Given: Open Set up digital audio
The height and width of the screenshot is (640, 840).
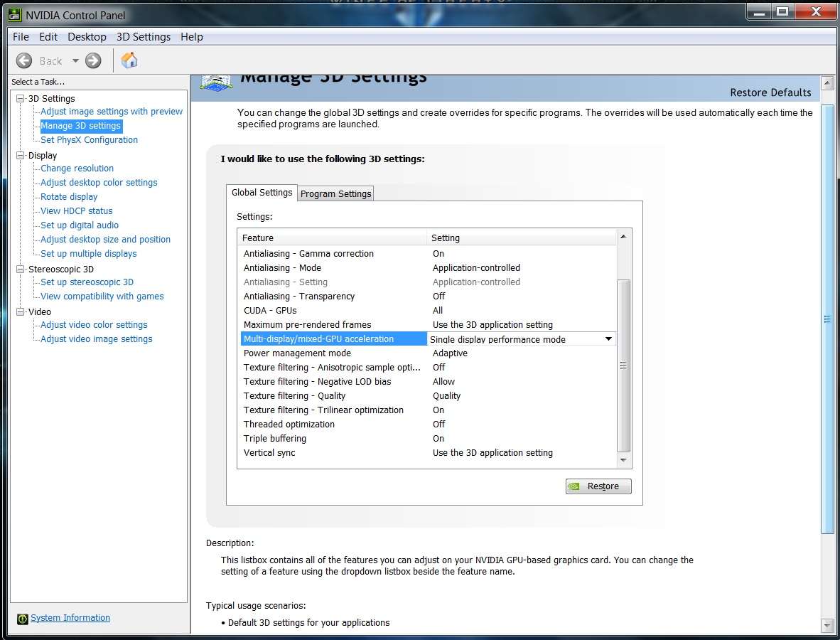Looking at the screenshot, I should pyautogui.click(x=80, y=225).
